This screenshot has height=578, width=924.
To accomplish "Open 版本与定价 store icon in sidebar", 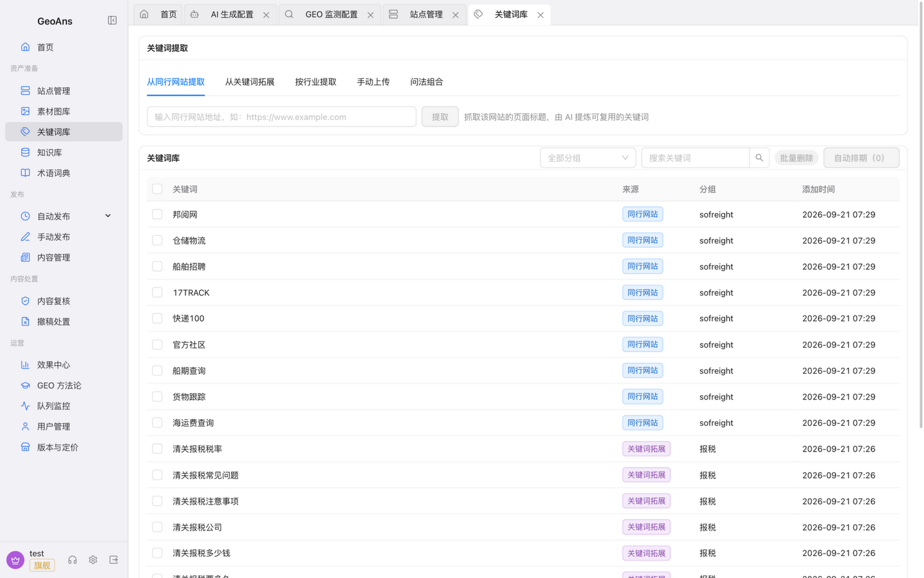I will 25,447.
